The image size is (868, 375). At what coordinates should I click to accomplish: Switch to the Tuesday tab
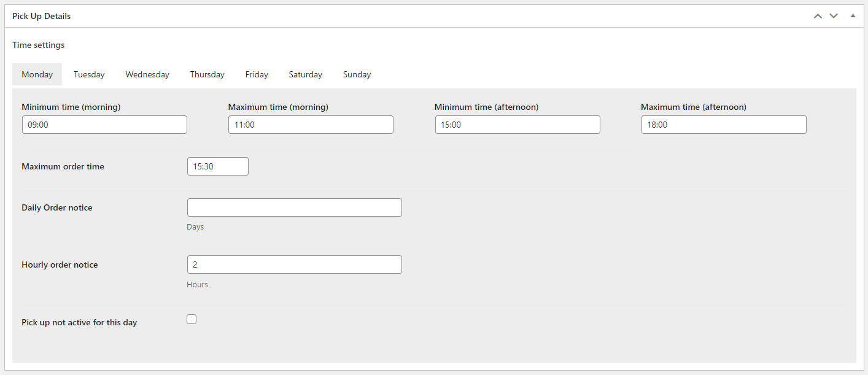[89, 74]
